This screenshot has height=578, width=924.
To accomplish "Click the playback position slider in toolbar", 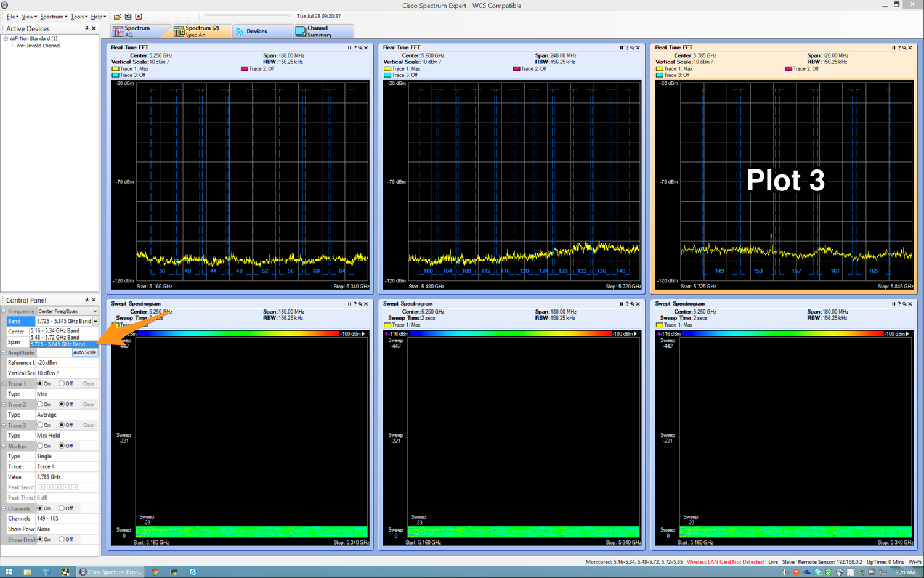I will click(247, 16).
